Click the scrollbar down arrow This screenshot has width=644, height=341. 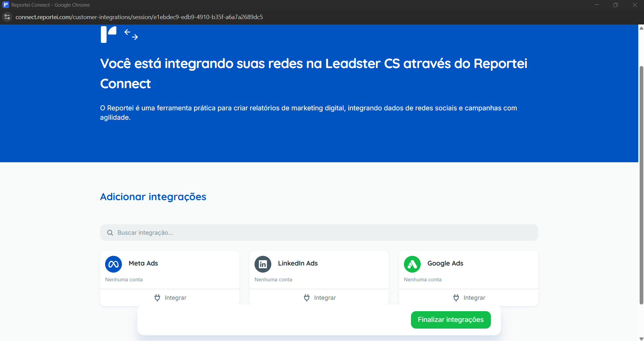(x=641, y=338)
